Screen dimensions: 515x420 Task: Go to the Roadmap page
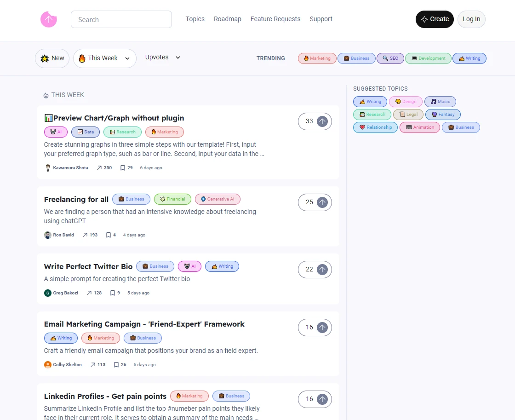[228, 19]
